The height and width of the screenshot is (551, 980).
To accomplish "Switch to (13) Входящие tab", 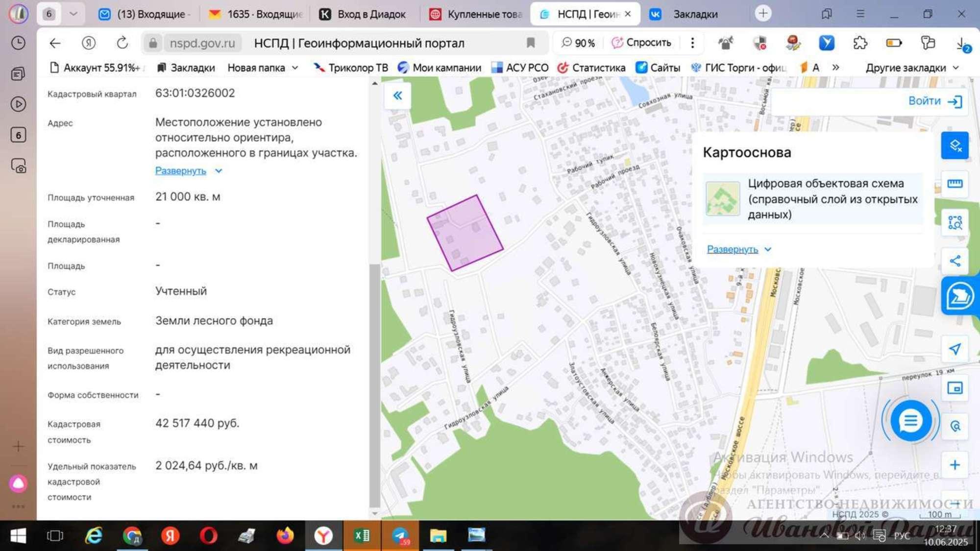I will click(145, 14).
